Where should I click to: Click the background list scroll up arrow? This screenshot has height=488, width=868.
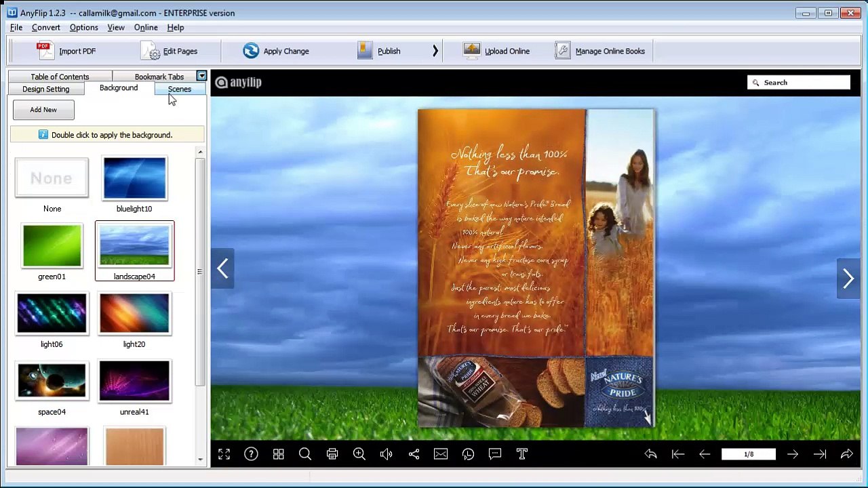point(200,152)
